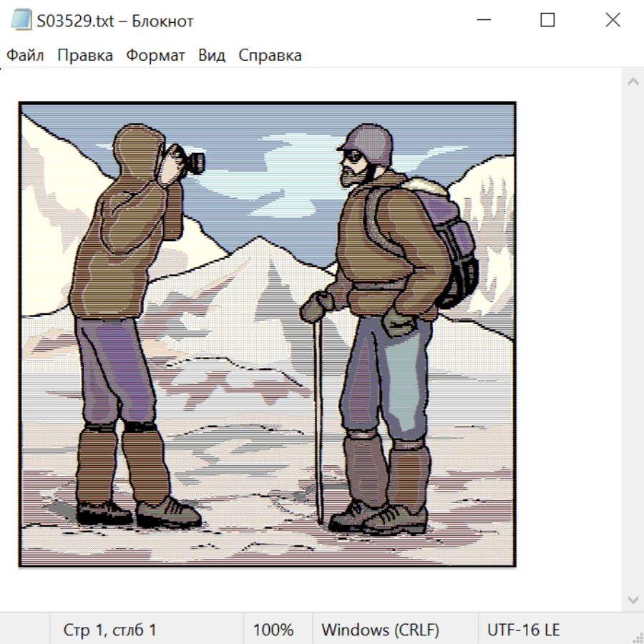Click the Стр 1, стлб 1 status indicator
The image size is (644, 644).
110,630
